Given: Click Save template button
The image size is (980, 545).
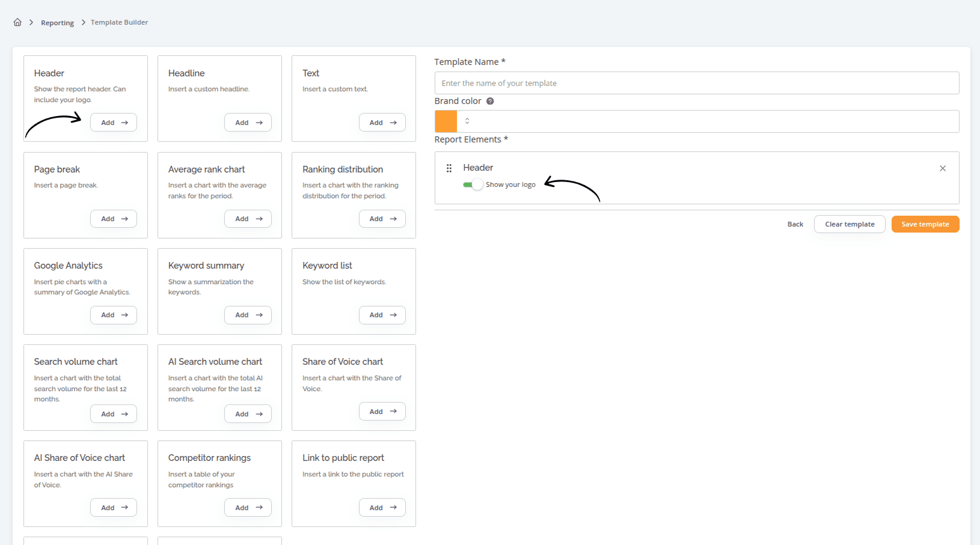Looking at the screenshot, I should [x=925, y=224].
